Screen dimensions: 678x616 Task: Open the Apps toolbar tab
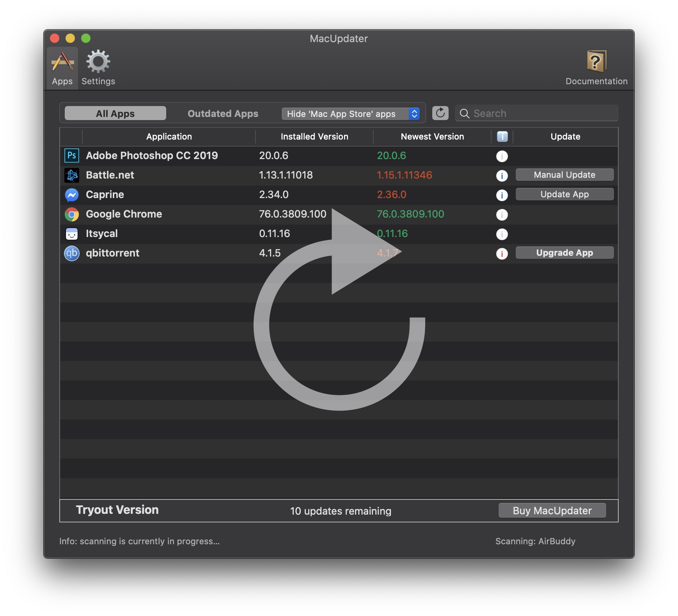click(62, 68)
